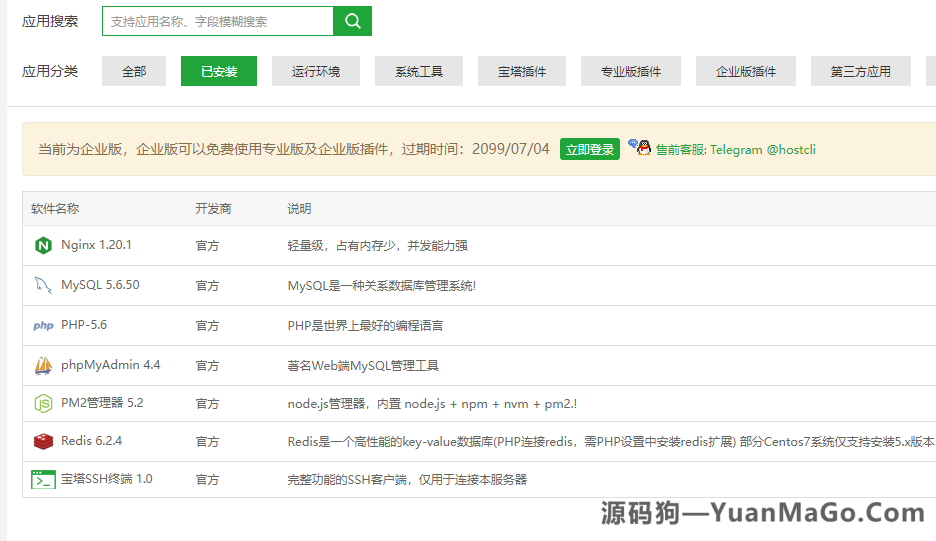Click 官方 developer cell in Redis row
This screenshot has width=936, height=541.
(207, 441)
